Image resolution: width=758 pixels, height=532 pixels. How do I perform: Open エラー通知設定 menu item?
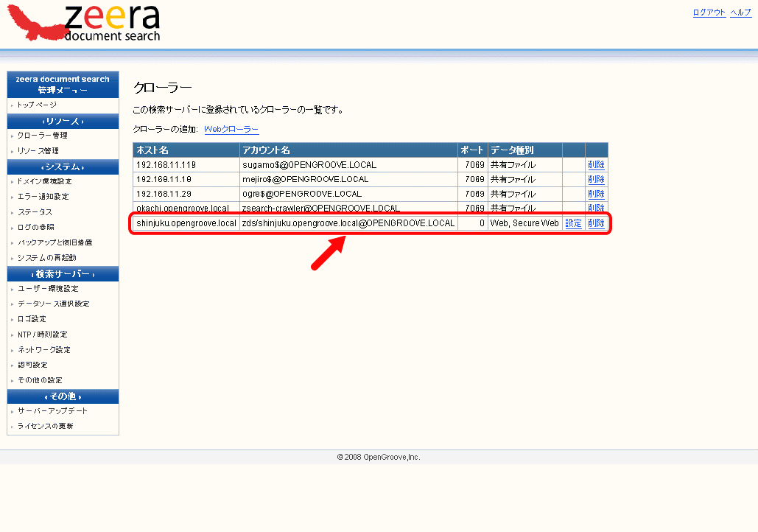point(43,197)
